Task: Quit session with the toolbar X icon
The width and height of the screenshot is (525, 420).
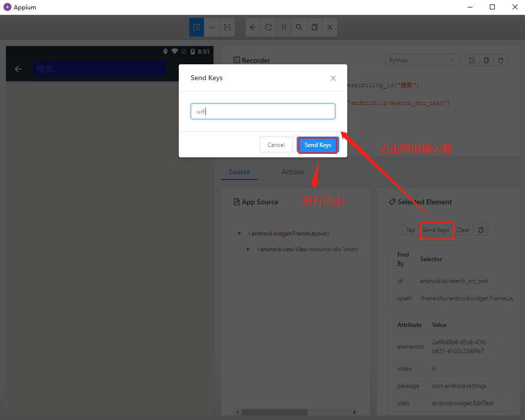Action: [x=330, y=27]
